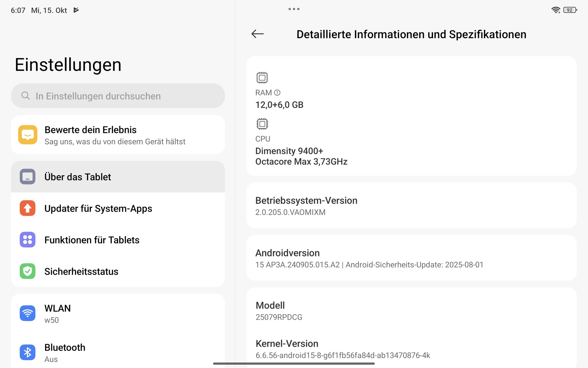The width and height of the screenshot is (588, 368).
Task: Tap the Bluetooth icon
Action: [x=28, y=352]
